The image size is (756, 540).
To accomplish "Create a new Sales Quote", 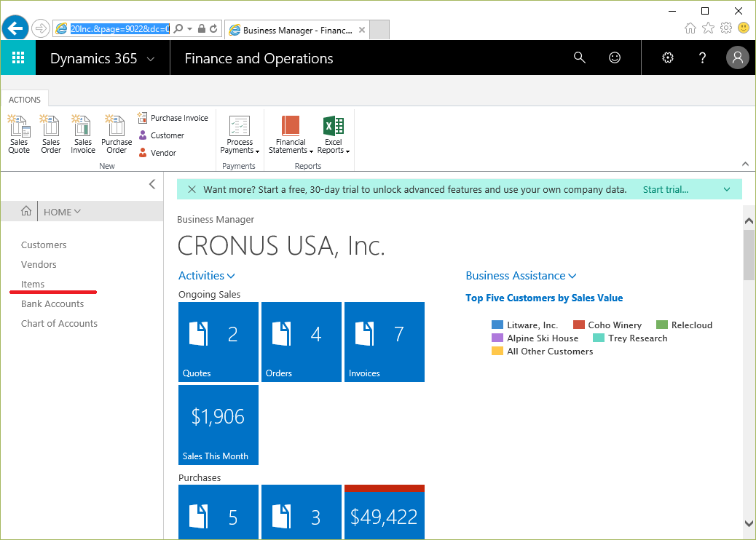I will tap(19, 135).
